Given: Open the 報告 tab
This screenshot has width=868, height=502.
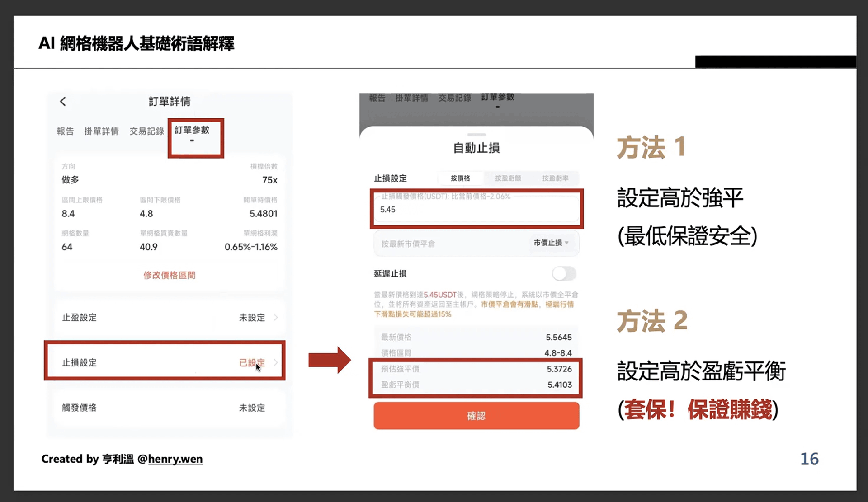Looking at the screenshot, I should click(x=65, y=131).
